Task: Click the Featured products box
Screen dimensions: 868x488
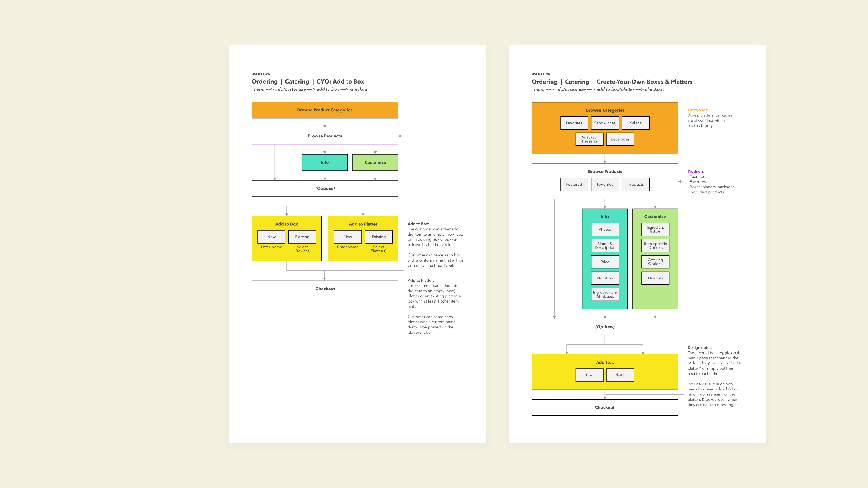Action: 574,184
